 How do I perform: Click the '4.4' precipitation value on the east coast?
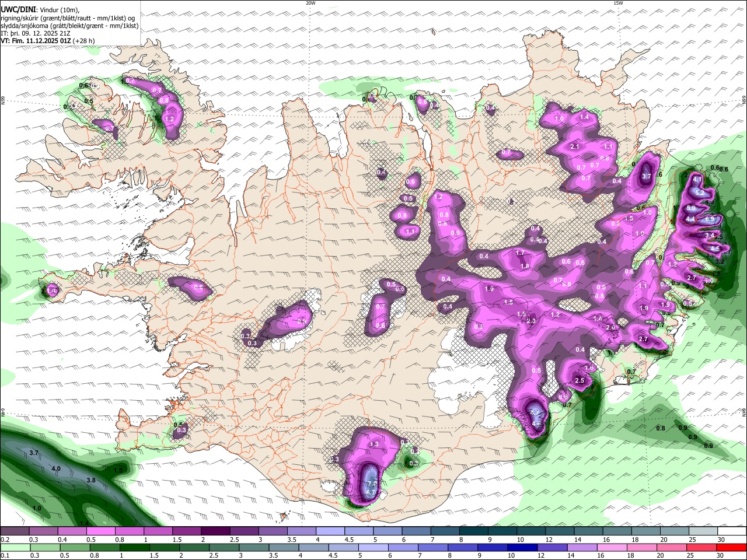pos(690,219)
